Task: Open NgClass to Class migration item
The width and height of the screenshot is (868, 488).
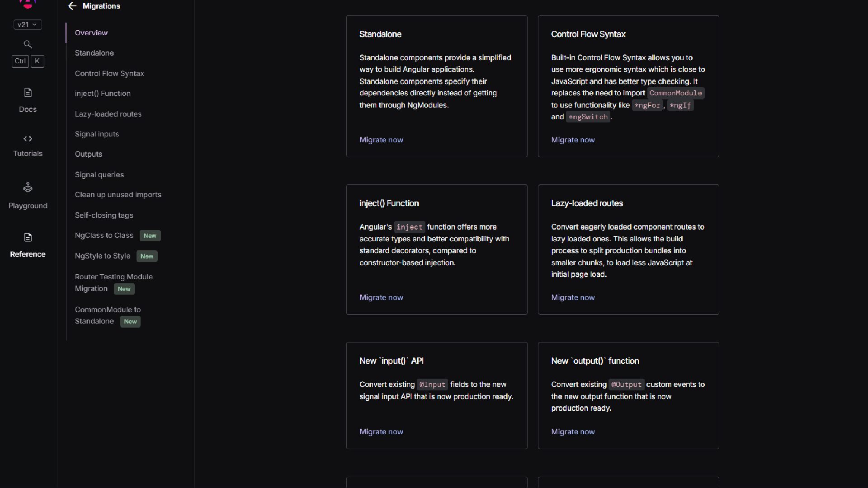Action: pyautogui.click(x=104, y=235)
